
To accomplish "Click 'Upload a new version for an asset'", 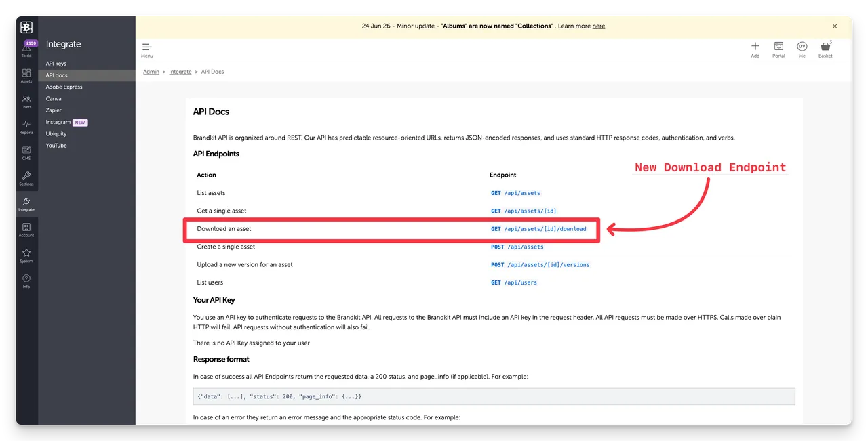I will (245, 265).
